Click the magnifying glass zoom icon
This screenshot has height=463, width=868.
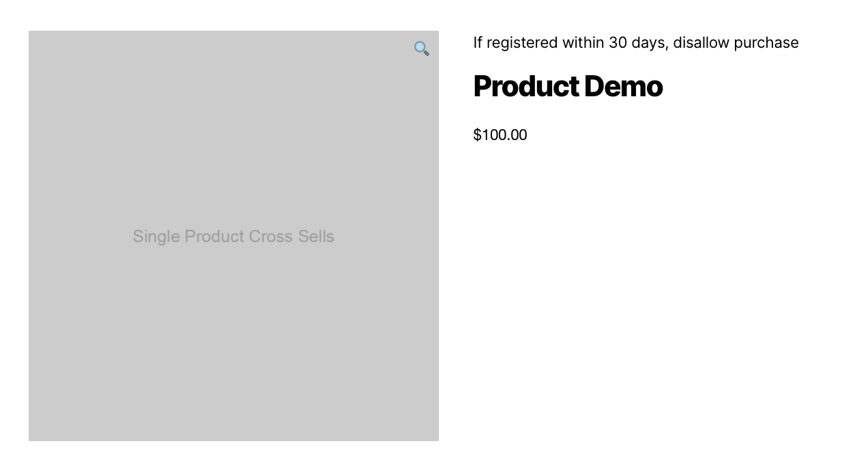422,48
